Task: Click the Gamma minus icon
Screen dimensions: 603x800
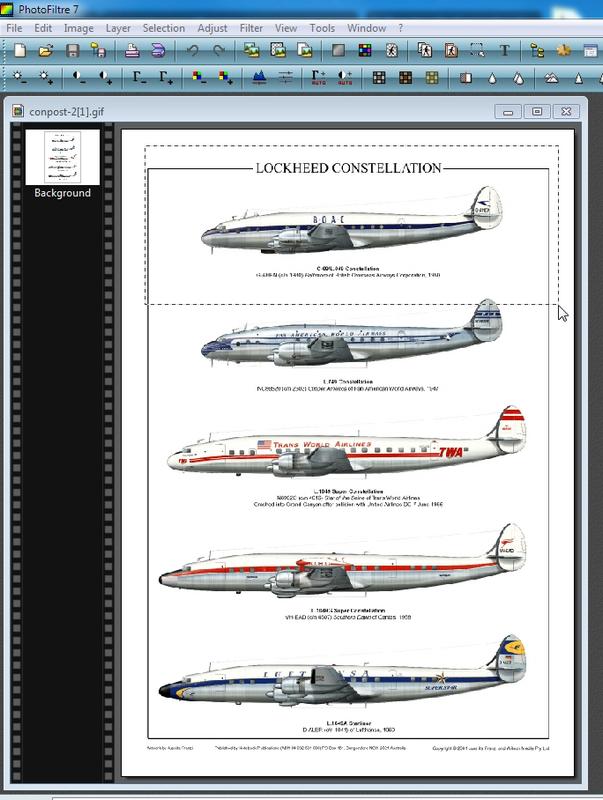Action: pos(139,77)
